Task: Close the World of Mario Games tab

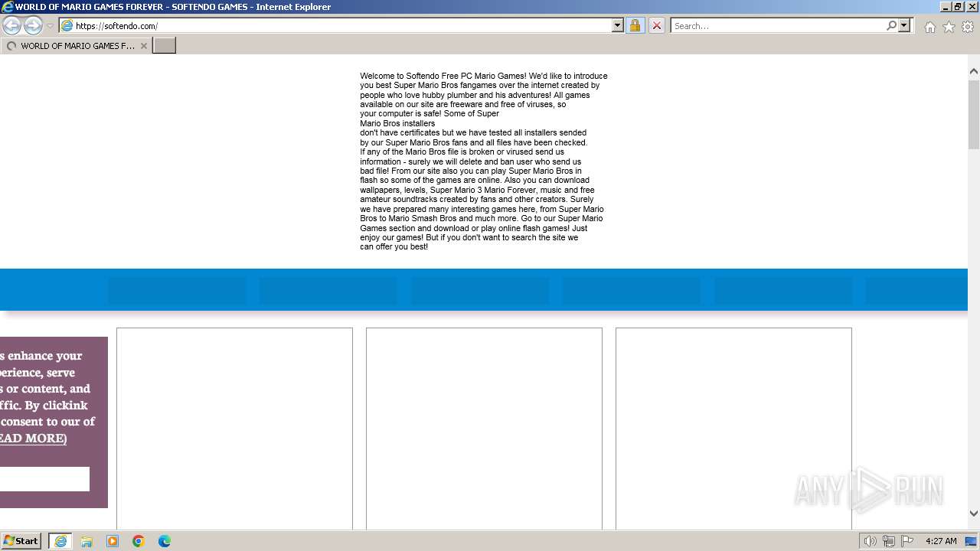Action: click(144, 46)
